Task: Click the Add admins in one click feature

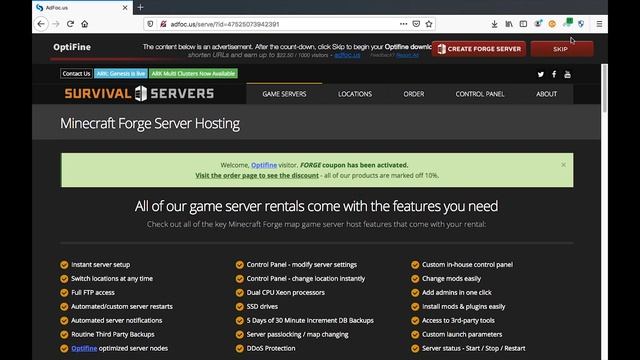Action: coord(457,292)
